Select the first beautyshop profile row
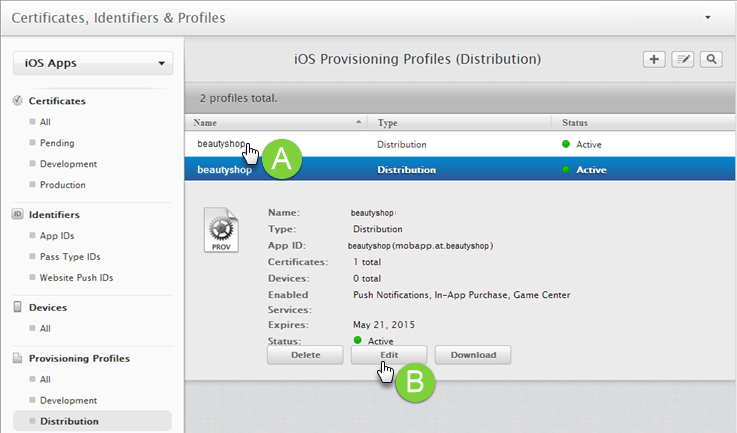The width and height of the screenshot is (737, 433). [x=221, y=144]
